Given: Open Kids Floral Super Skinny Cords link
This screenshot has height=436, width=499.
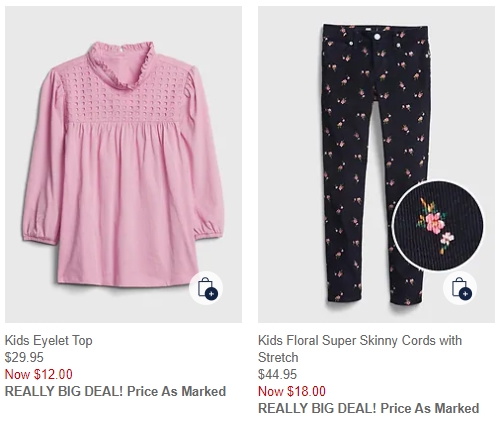Looking at the screenshot, I should (360, 349).
